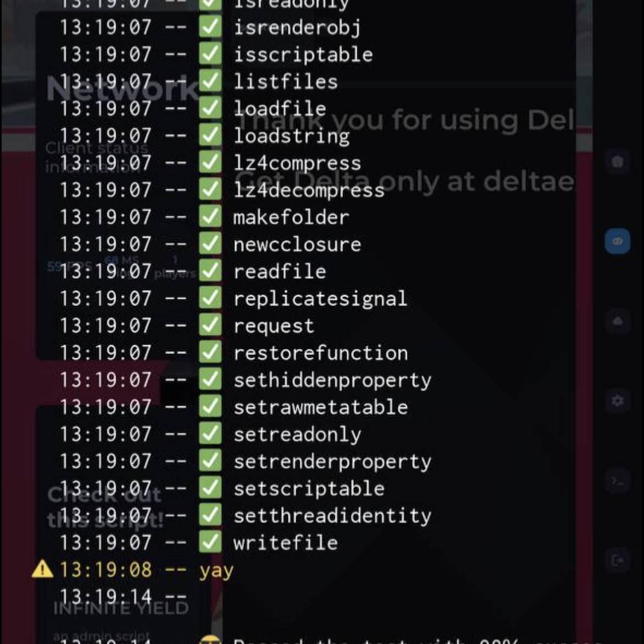The image size is (644, 644).
Task: Click the yellow warning icon beside yay
Action: point(42,569)
